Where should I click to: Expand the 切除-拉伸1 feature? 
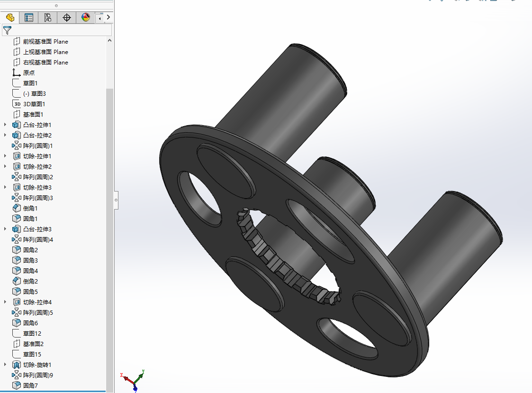pyautogui.click(x=5, y=156)
